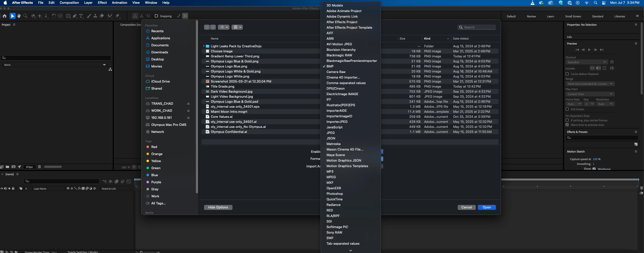This screenshot has width=644, height=253.
Task: Open the Play From Current Time dropdown
Action: (590, 94)
